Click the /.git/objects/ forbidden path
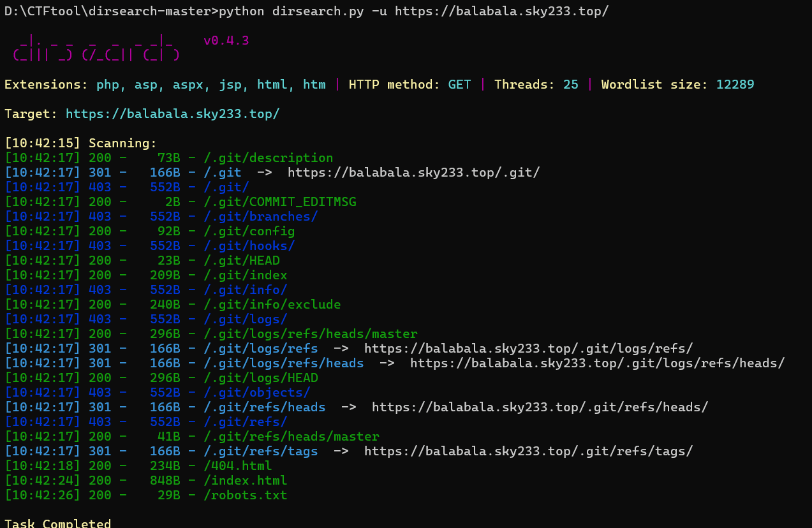This screenshot has width=812, height=528. click(257, 392)
